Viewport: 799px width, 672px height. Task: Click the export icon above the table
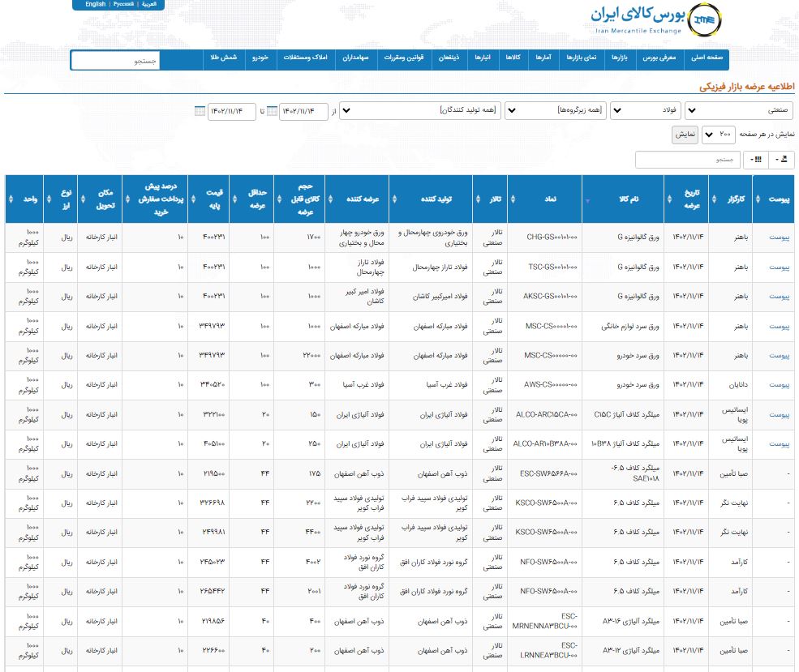tap(781, 160)
